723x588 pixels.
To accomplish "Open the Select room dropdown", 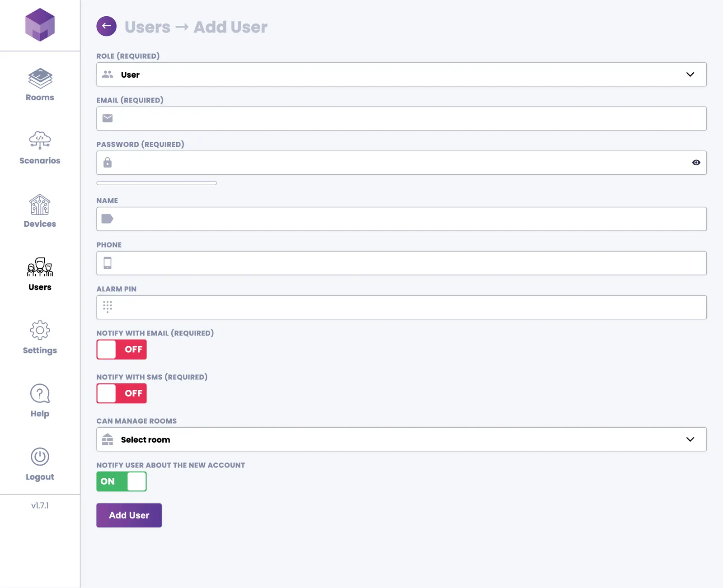I will 401,439.
